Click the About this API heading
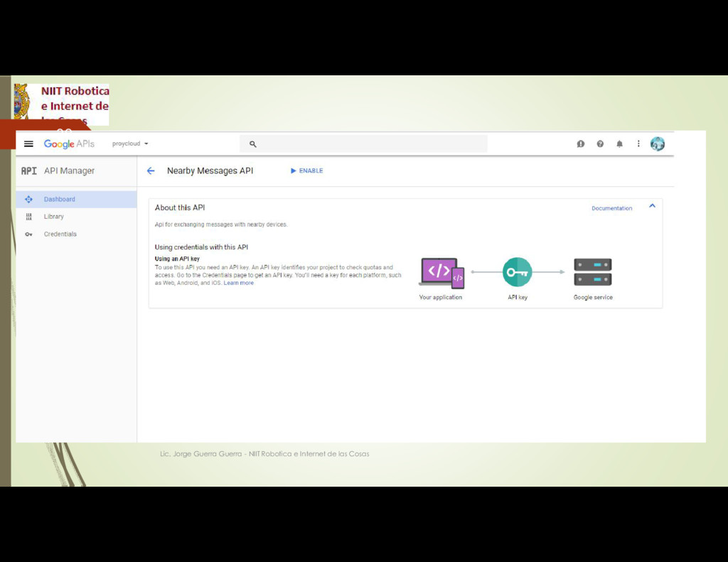 [x=180, y=208]
